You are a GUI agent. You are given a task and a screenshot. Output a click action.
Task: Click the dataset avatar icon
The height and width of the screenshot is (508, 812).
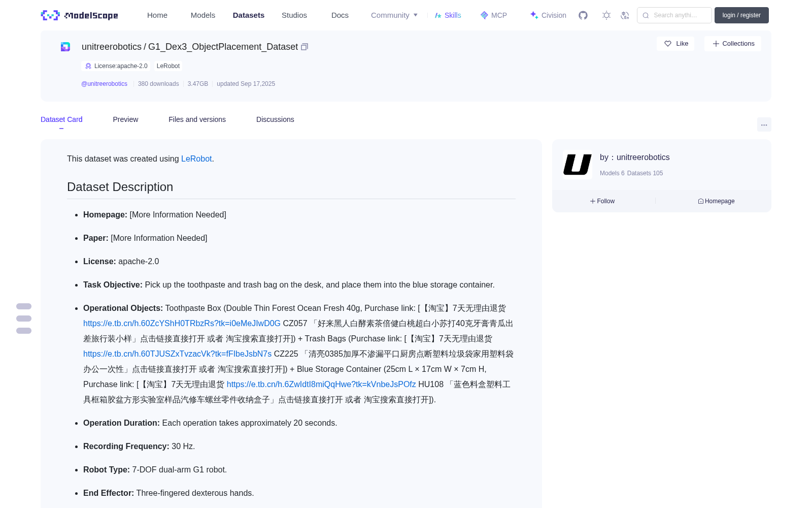coord(65,47)
